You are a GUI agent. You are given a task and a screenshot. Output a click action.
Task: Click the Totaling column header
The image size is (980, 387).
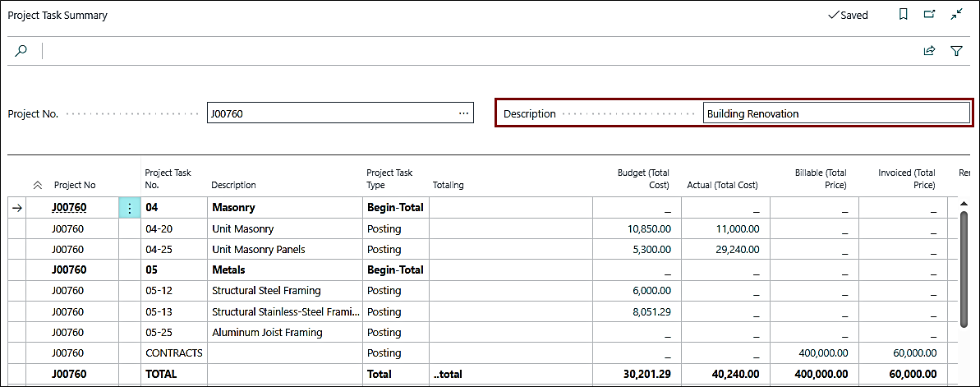pyautogui.click(x=448, y=185)
